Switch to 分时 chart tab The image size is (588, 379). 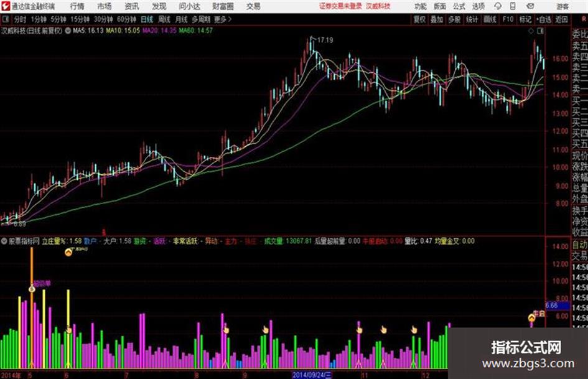[x=21, y=19]
